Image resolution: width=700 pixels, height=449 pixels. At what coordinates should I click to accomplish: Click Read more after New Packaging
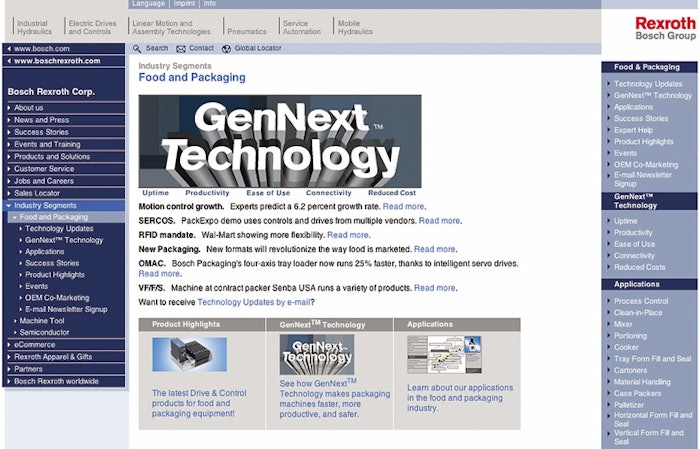pyautogui.click(x=434, y=249)
